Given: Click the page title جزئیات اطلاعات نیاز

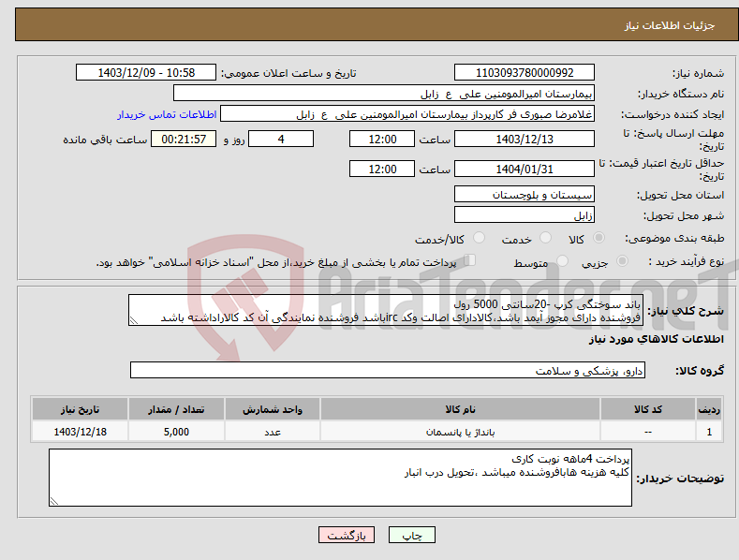Looking at the screenshot, I should [x=670, y=25].
